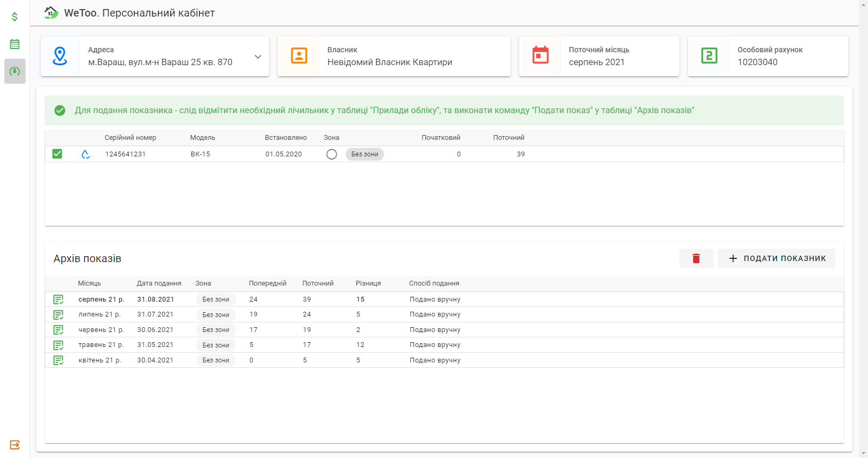Click Без зони chip in червень row
Viewport: 868px width, 458px height.
pyautogui.click(x=216, y=330)
